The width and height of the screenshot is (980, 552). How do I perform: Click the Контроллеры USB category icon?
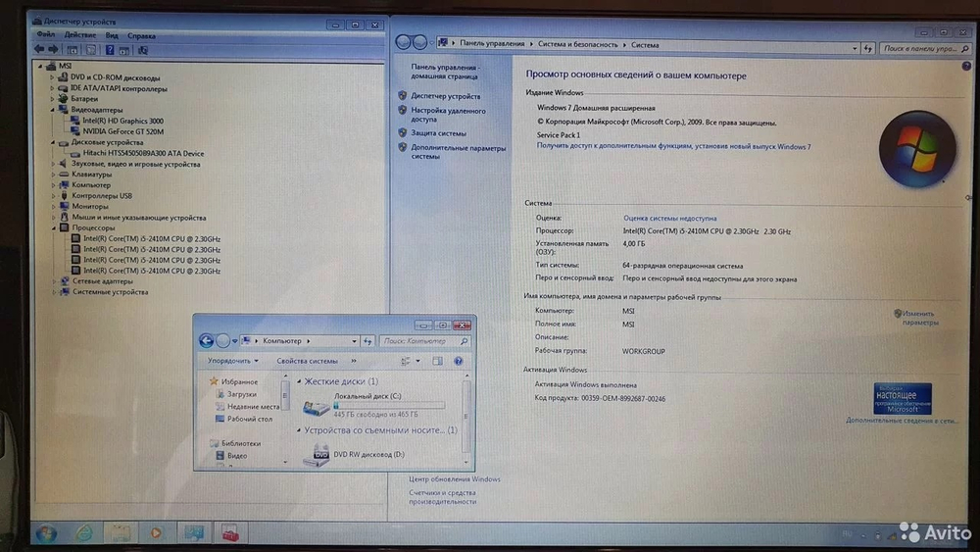coord(64,196)
